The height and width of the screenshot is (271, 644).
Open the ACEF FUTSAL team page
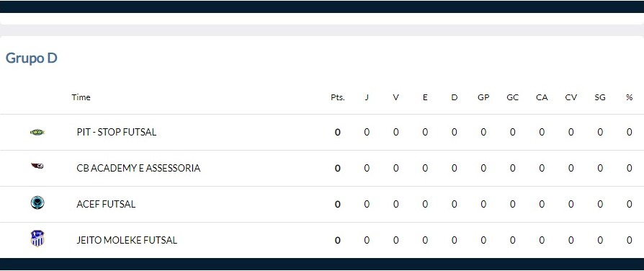pos(106,204)
